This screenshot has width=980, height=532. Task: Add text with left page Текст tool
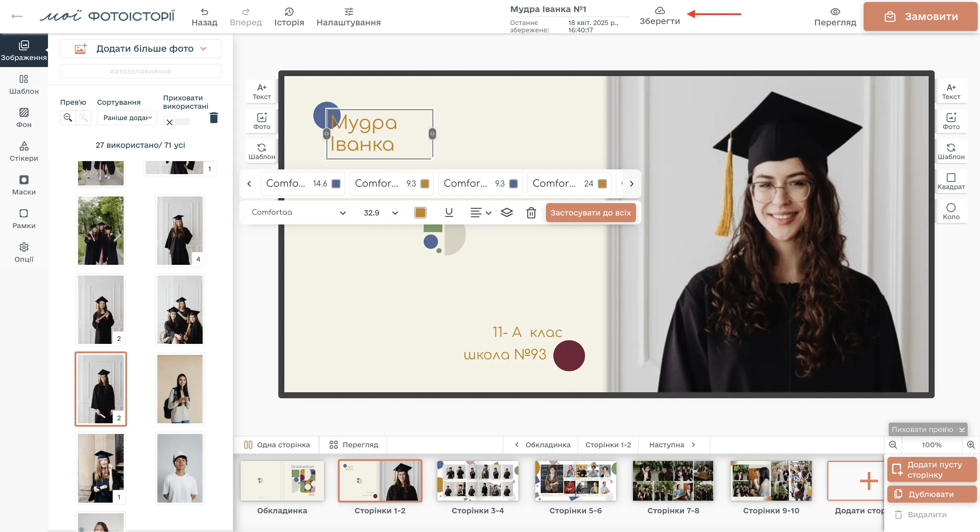262,92
